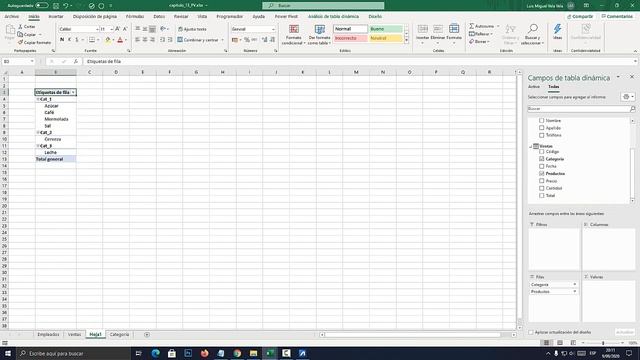The height and width of the screenshot is (360, 640).
Task: Apply the Neutral cell style
Action: [386, 38]
